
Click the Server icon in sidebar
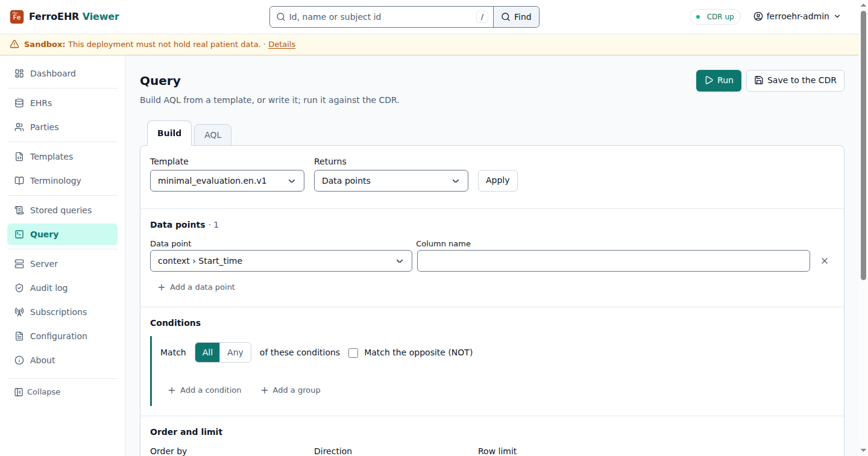tap(19, 264)
